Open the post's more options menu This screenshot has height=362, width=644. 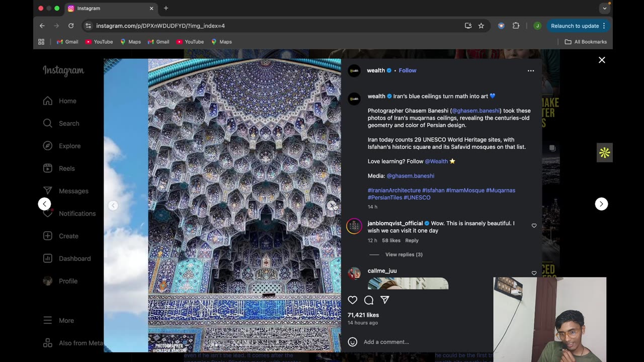(531, 71)
